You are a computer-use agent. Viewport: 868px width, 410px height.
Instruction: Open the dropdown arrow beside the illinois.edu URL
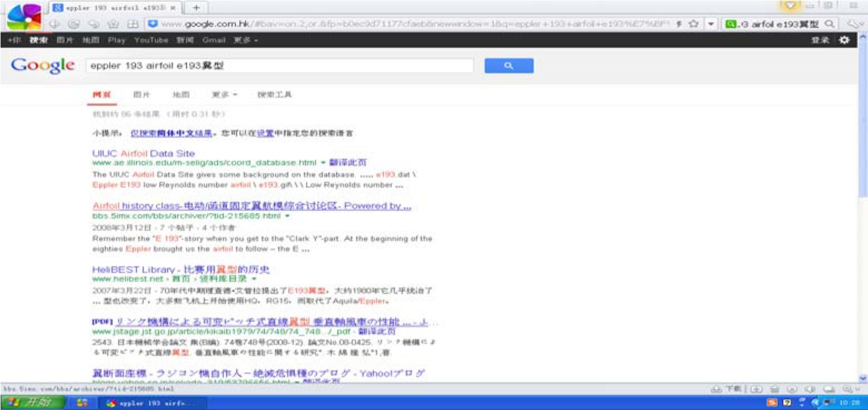323,163
